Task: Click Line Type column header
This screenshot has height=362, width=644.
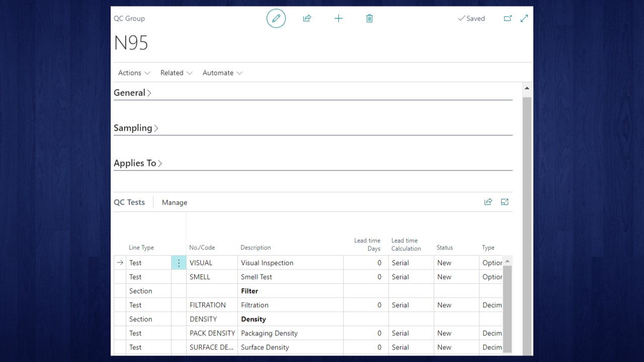Action: pos(141,248)
